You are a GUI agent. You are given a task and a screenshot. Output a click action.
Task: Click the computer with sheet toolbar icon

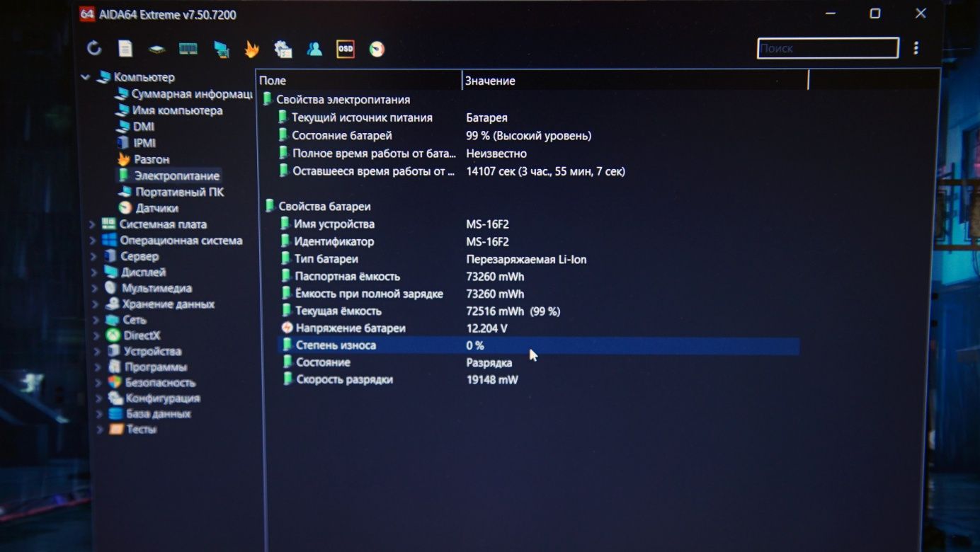[x=283, y=49]
